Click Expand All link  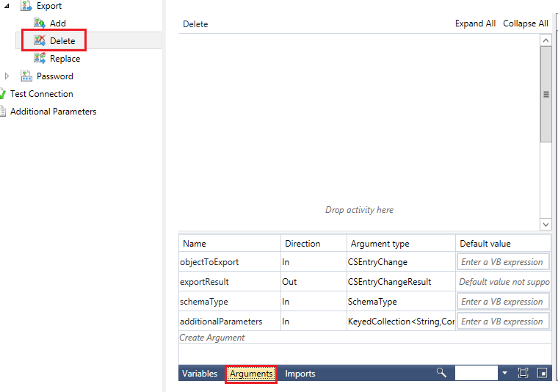pos(475,23)
